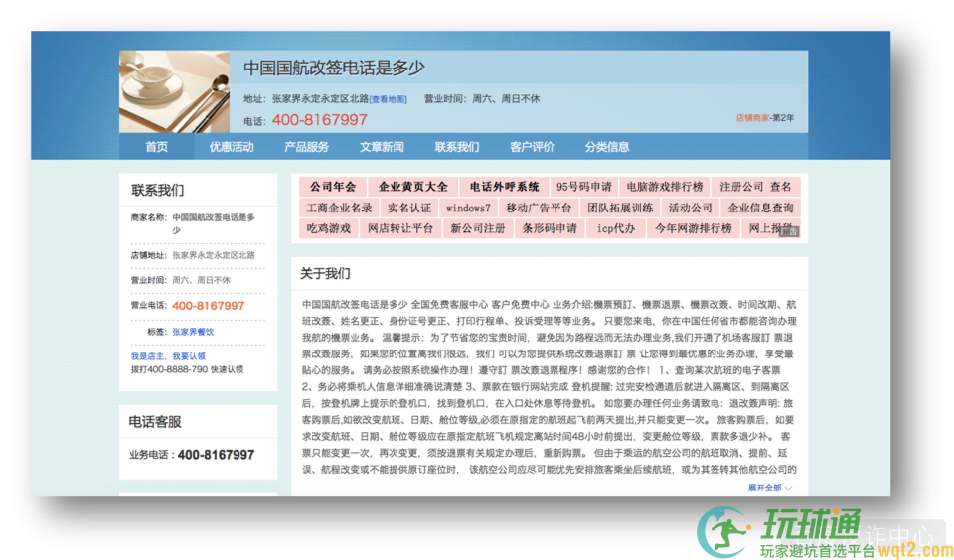Viewport: 954px width, 560px height.
Task: Open 分类信息 tab
Action: coord(607,147)
